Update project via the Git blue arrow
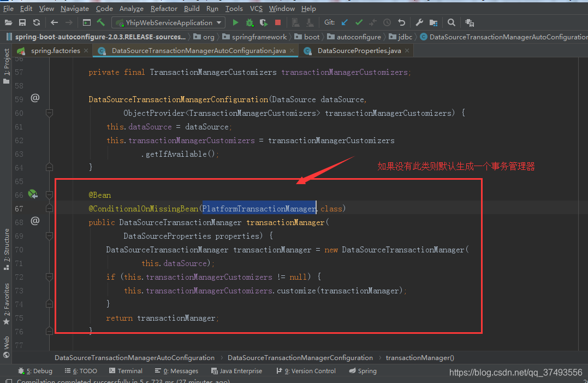The width and height of the screenshot is (588, 383). point(345,22)
